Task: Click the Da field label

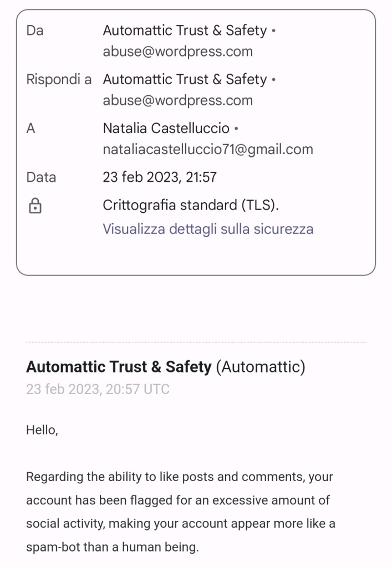Action: 35,30
